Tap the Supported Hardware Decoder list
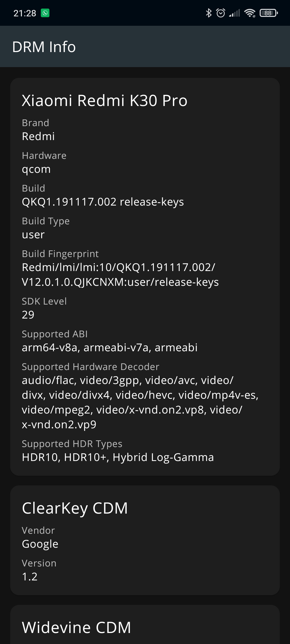 (140, 402)
